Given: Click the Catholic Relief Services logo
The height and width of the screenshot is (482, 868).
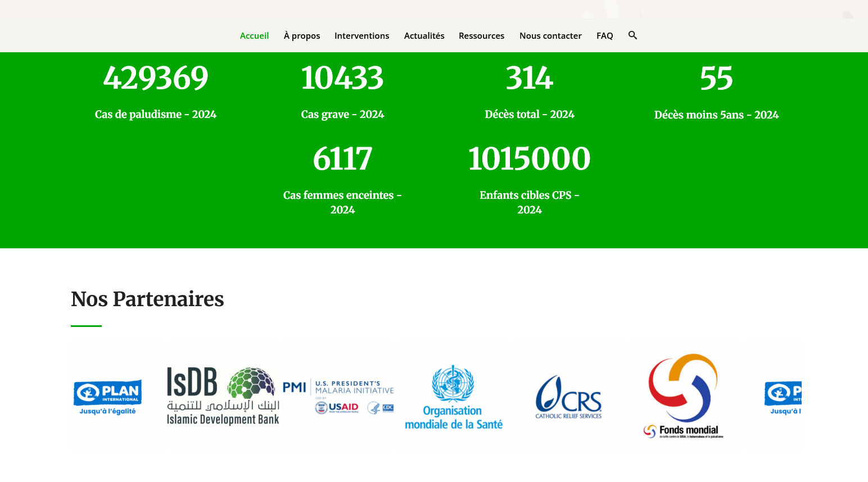Looking at the screenshot, I should pos(568,397).
